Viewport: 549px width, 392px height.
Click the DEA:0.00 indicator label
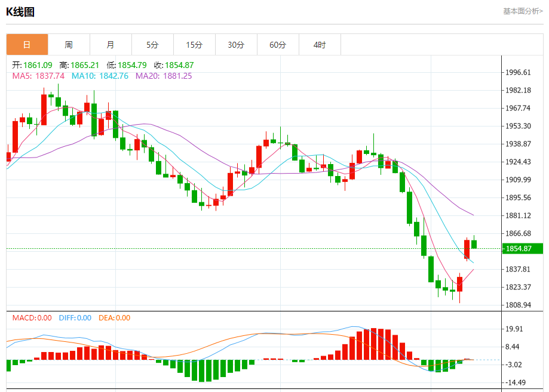click(115, 318)
